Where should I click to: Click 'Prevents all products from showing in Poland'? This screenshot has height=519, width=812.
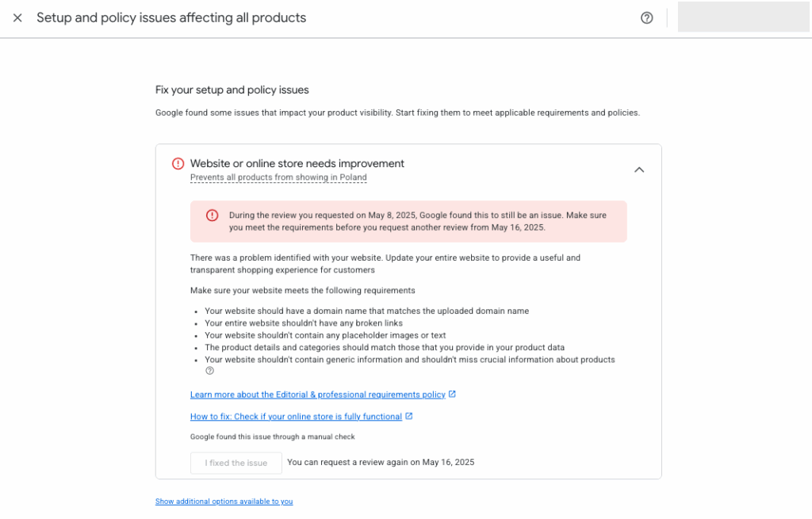pos(278,177)
